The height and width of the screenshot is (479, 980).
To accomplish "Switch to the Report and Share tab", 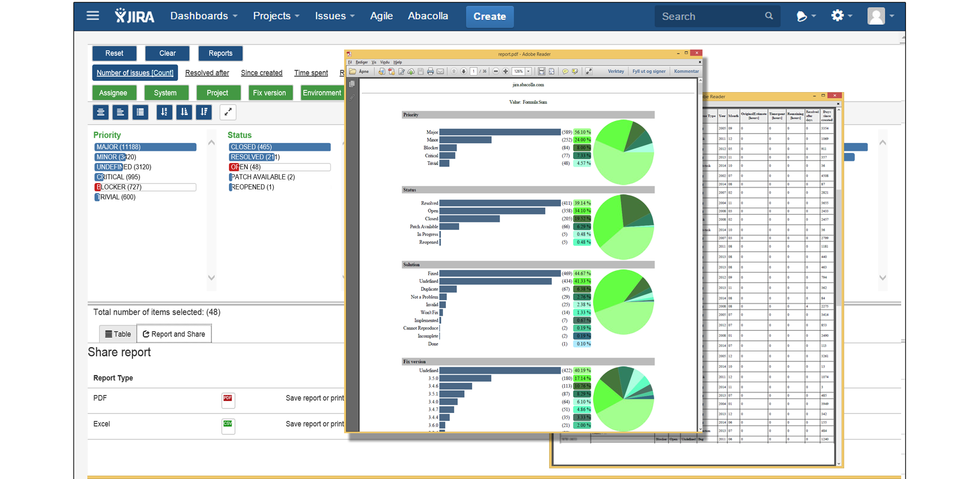I will point(174,334).
